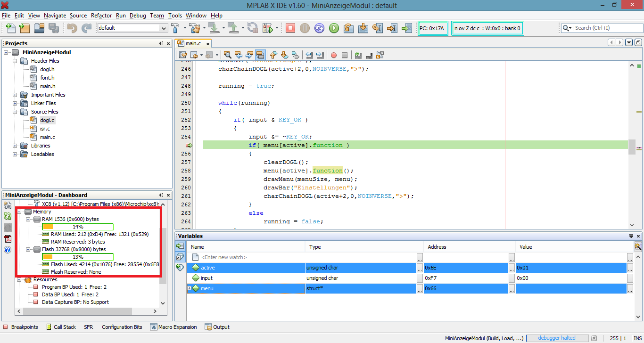Viewport: 644px width, 343px height.
Task: Expand the Important Files folder
Action: (15, 95)
